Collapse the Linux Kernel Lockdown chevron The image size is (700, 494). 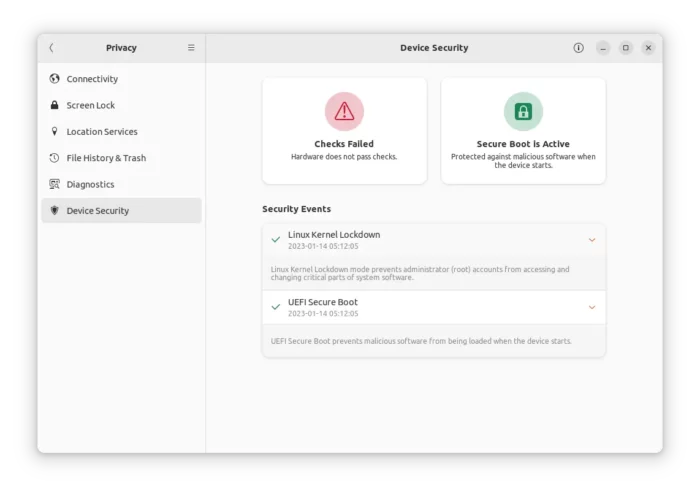tap(592, 240)
